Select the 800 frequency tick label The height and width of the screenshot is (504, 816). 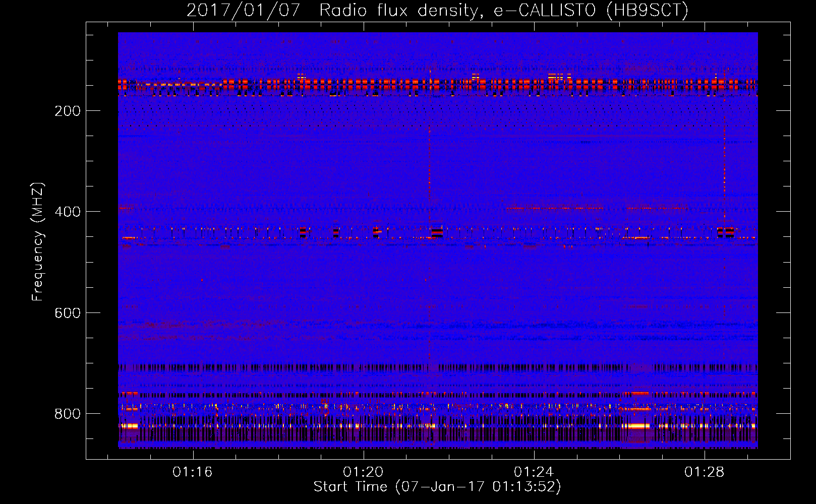[x=68, y=414]
